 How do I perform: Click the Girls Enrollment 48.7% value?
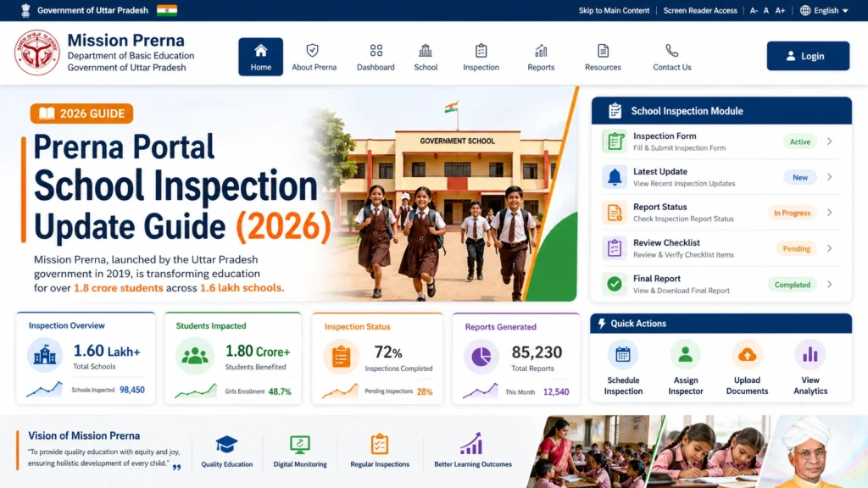tap(280, 391)
